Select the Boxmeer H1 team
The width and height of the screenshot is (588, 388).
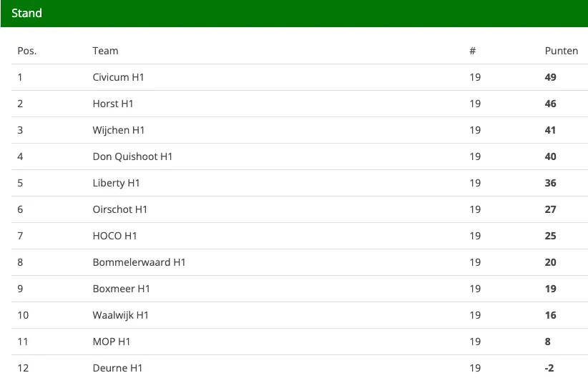pyautogui.click(x=121, y=289)
